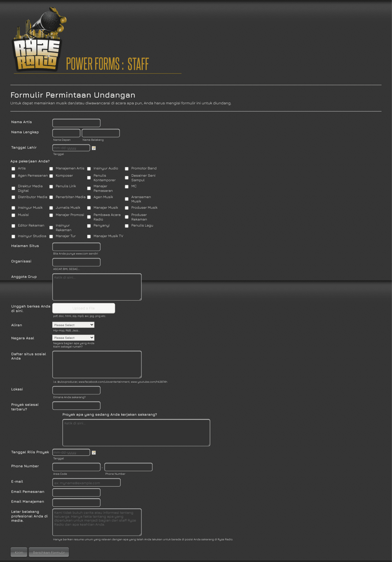Click the Email Manajemen field
Image resolution: width=392 pixels, height=562 pixels.
(76, 502)
